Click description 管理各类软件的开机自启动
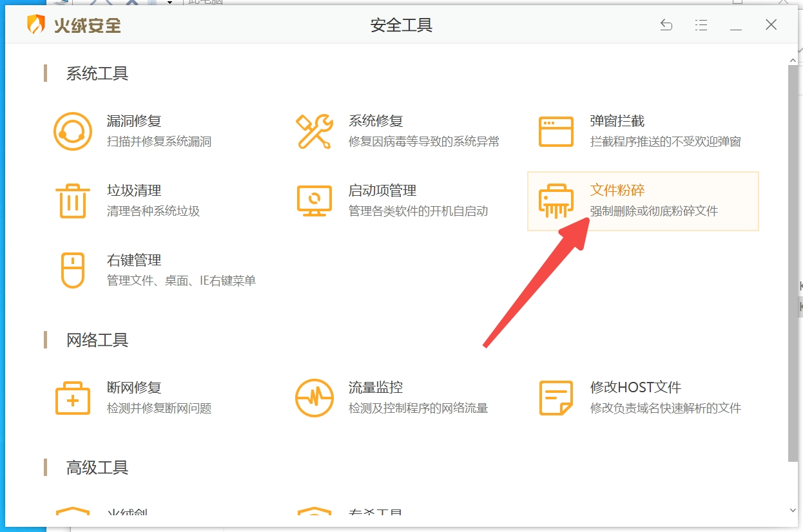The image size is (803, 532). point(418,211)
